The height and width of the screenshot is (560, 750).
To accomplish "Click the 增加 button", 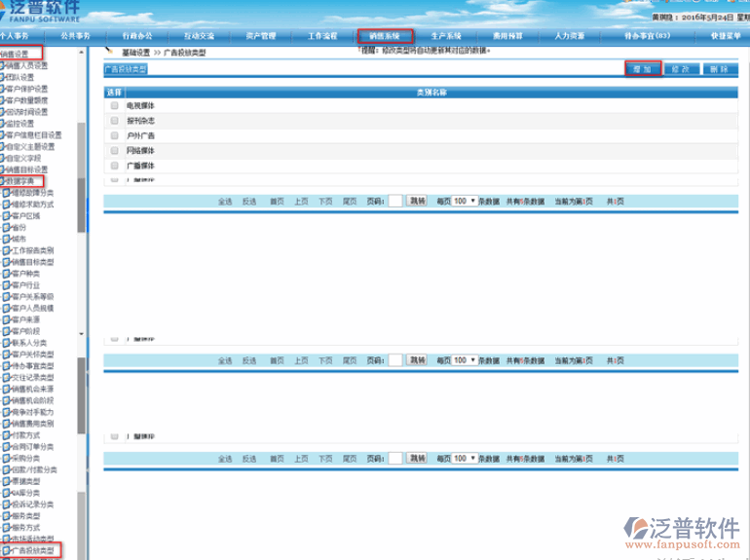I will pyautogui.click(x=641, y=69).
